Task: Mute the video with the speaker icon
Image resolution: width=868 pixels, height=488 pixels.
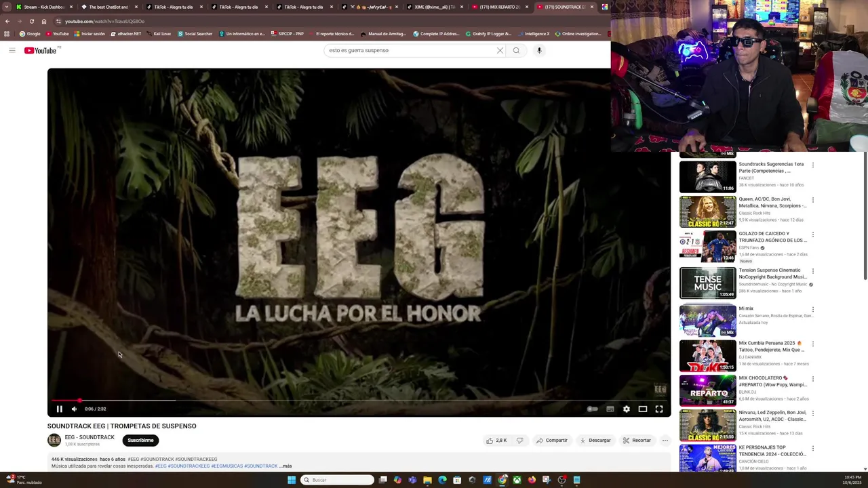Action: (x=75, y=409)
